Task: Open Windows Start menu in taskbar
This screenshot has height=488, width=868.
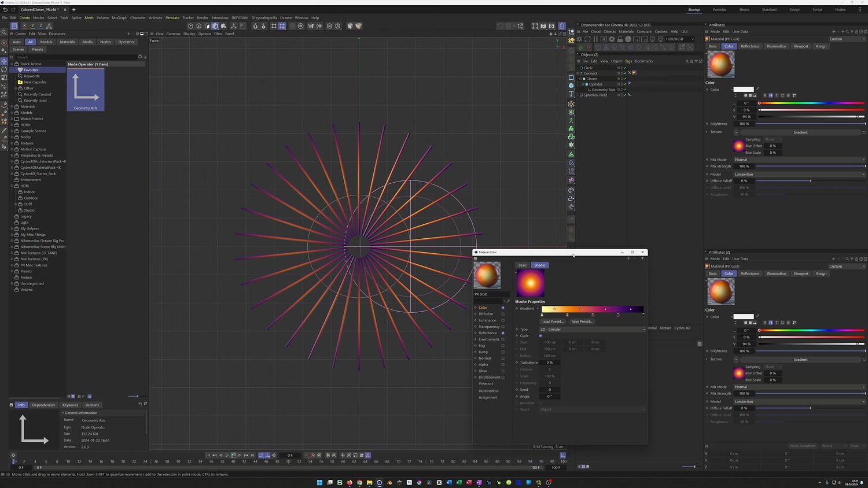Action: point(319,482)
